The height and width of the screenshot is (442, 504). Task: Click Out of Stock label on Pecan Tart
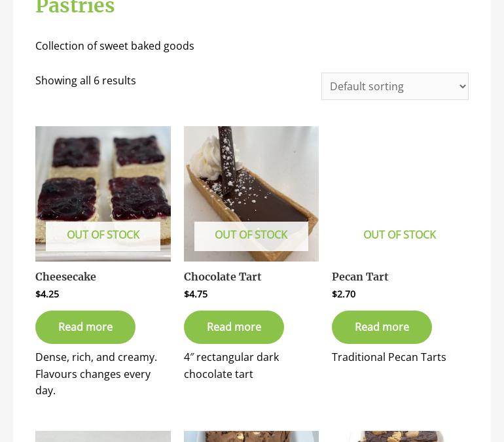point(399,235)
